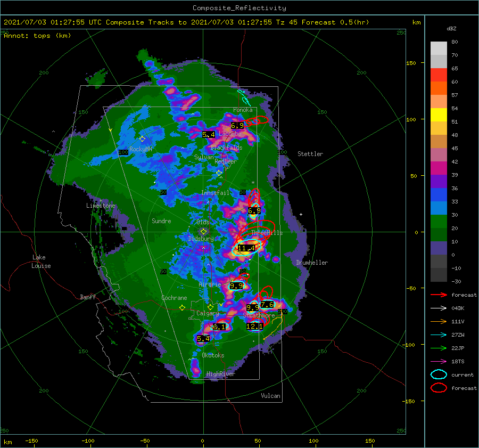Viewport: 479px width, 448px height.
Task: Click the 6.9 storm label beside Lacombe
Action: pos(237,125)
